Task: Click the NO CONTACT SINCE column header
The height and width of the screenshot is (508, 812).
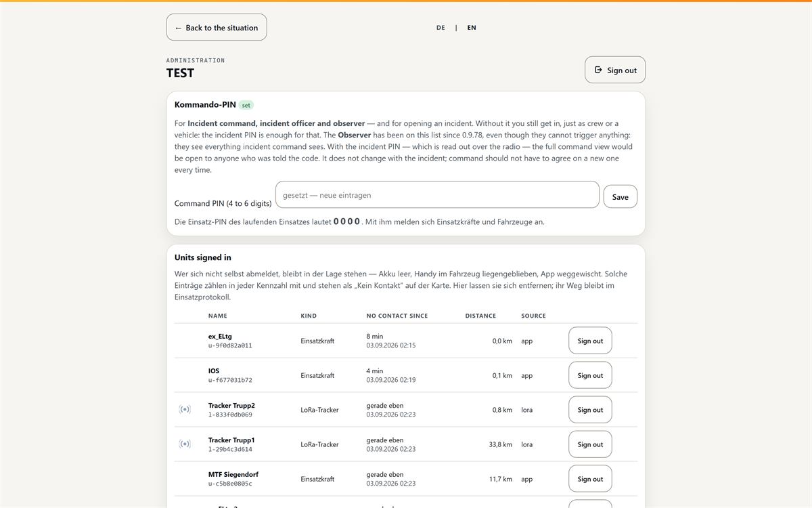Action: pyautogui.click(x=397, y=316)
